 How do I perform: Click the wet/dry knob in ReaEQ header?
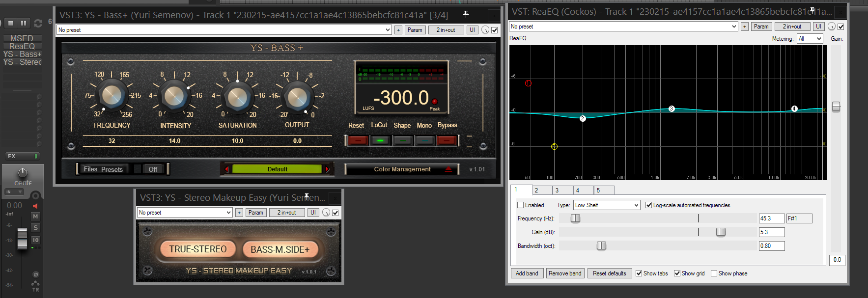tap(832, 27)
